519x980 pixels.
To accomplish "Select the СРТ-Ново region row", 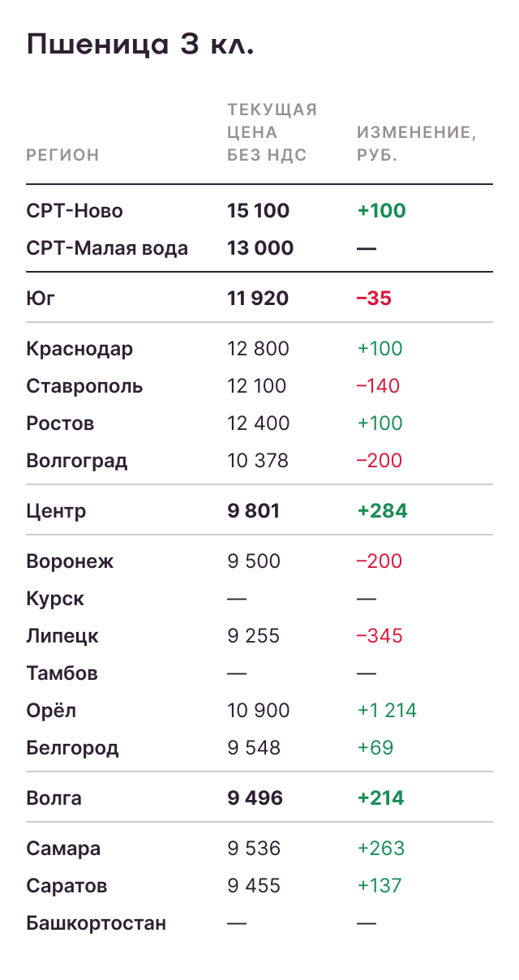I will click(x=75, y=211).
